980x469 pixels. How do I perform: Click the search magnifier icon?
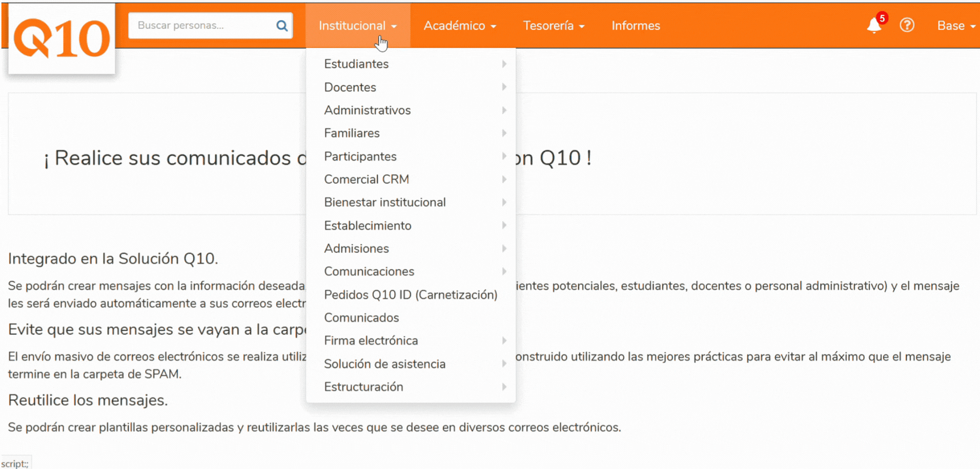282,26
